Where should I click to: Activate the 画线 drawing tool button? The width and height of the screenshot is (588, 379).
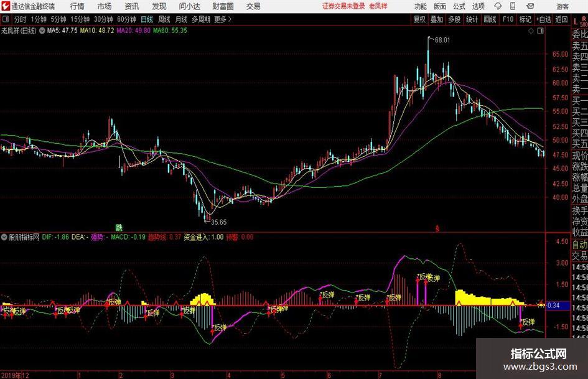tap(490, 19)
